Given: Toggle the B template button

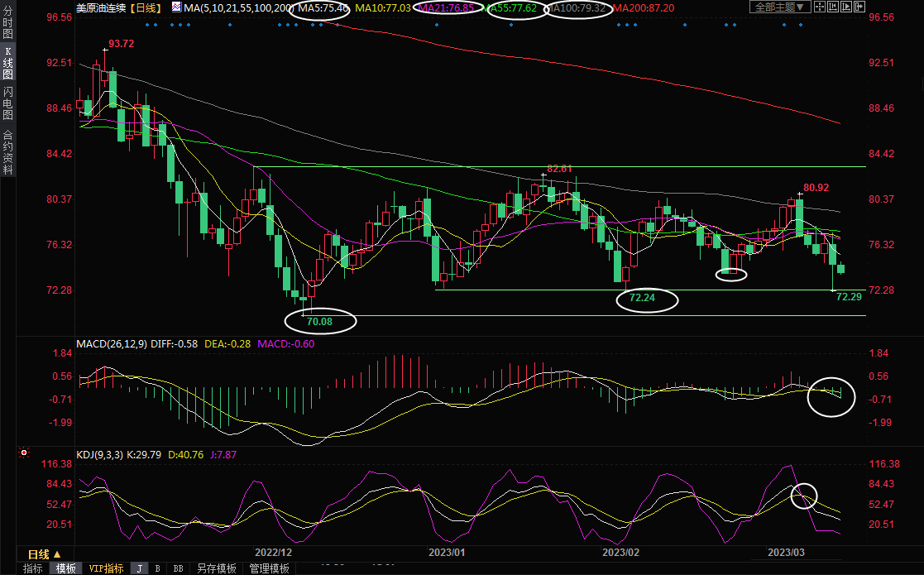Looking at the screenshot, I should point(158,568).
